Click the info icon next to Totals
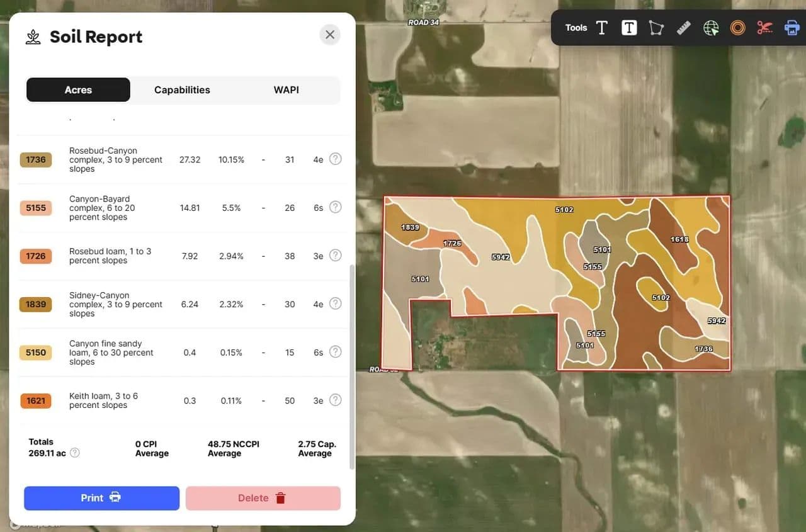The width and height of the screenshot is (806, 532). click(74, 453)
